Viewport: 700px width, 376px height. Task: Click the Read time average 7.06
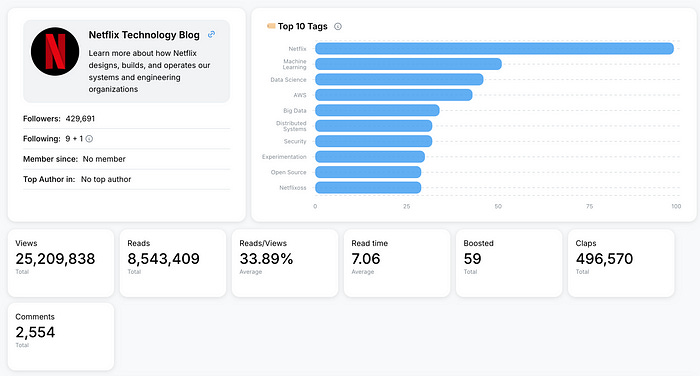click(366, 259)
